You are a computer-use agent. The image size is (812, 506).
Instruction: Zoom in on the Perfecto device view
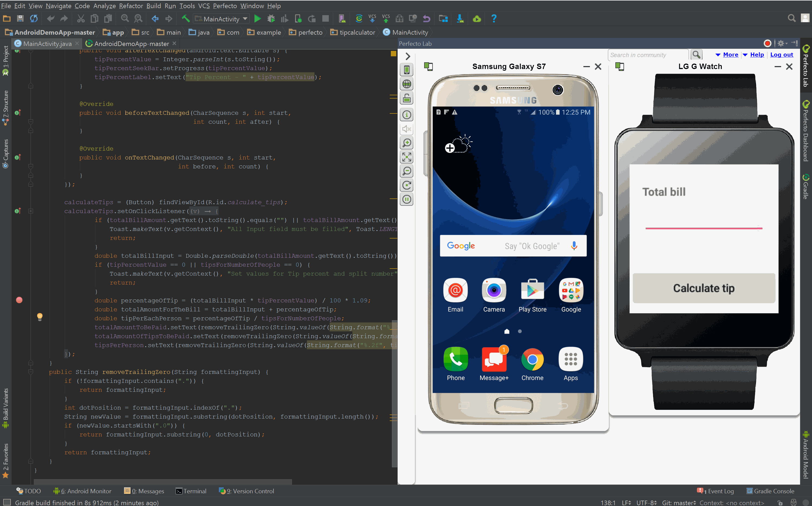click(406, 143)
